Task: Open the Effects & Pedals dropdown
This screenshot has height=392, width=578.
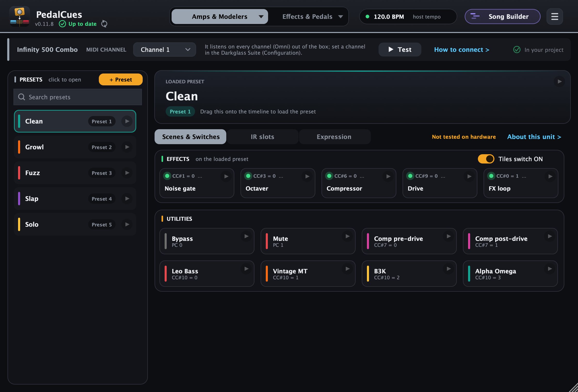Action: point(312,17)
